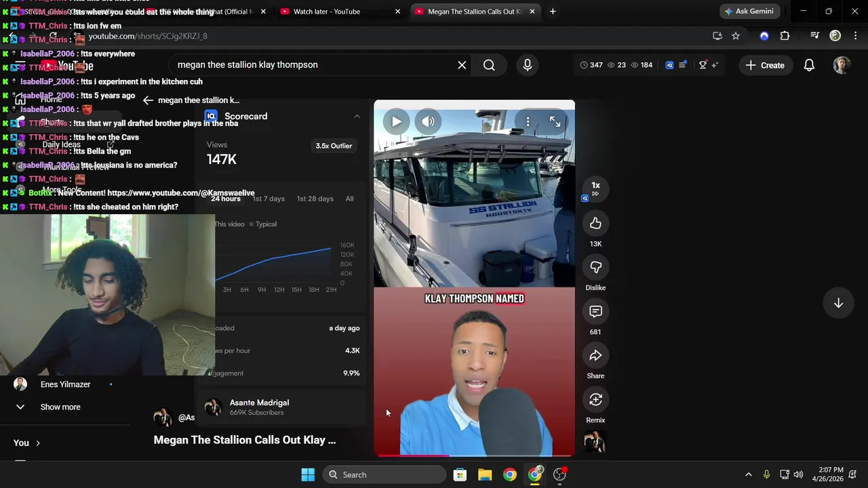Open the Windows Start button

pos(308,474)
